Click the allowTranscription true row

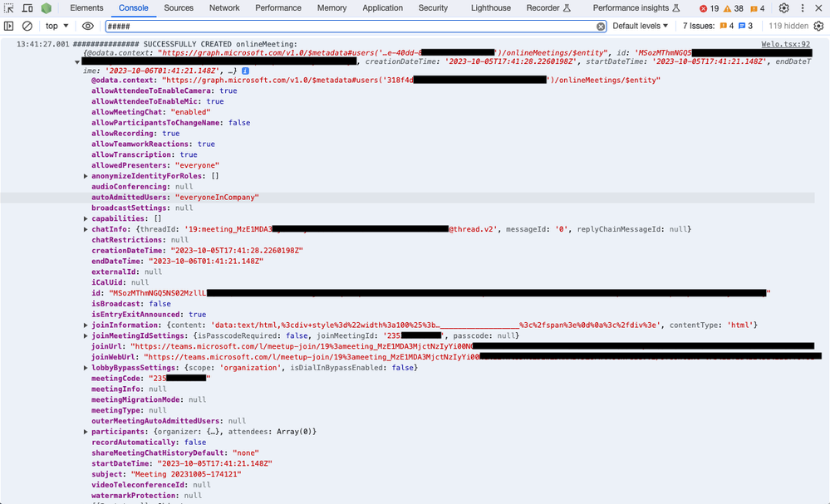(145, 155)
